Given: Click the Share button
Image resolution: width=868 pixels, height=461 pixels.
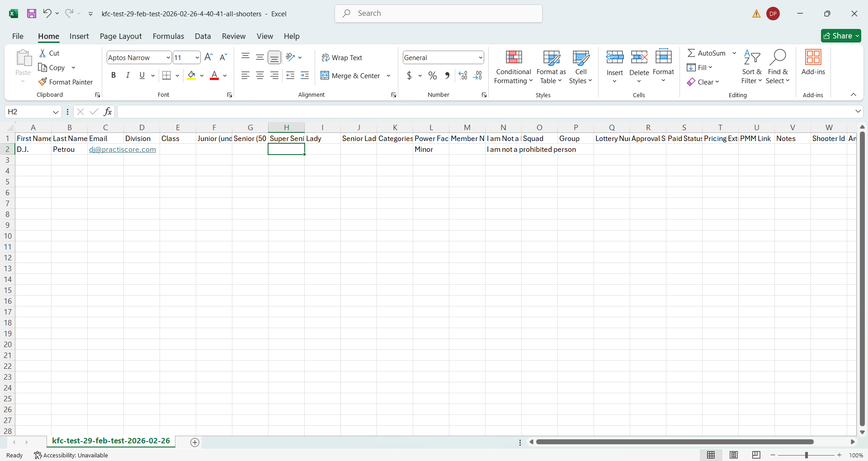Looking at the screenshot, I should (x=840, y=36).
